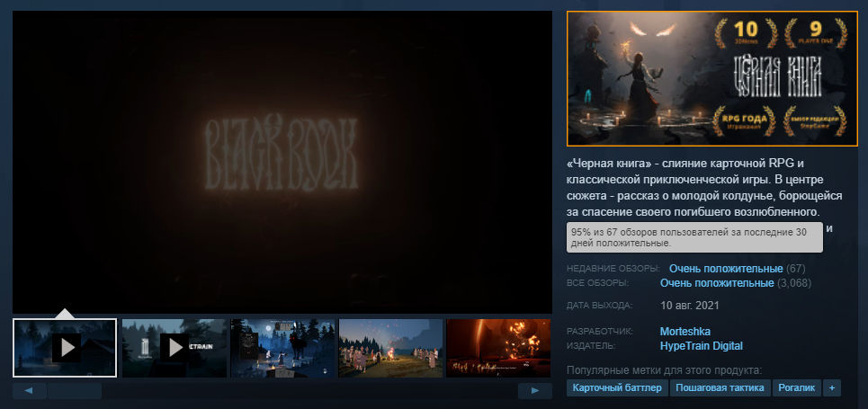Screen dimensions: 868x409
Task: Click the release date '10 авг. 2021'
Action: tap(690, 306)
